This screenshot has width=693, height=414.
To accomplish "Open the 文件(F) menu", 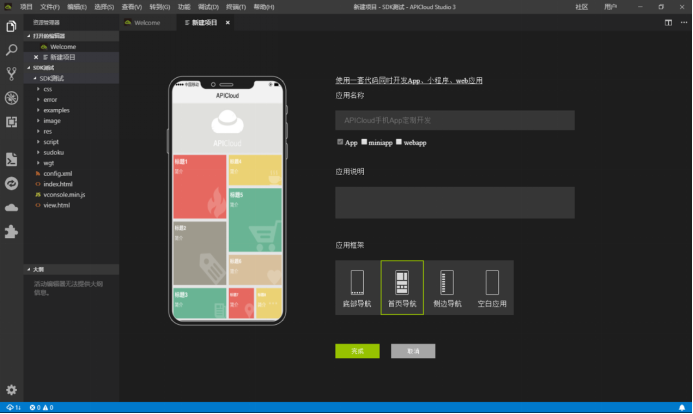I will pos(49,6).
